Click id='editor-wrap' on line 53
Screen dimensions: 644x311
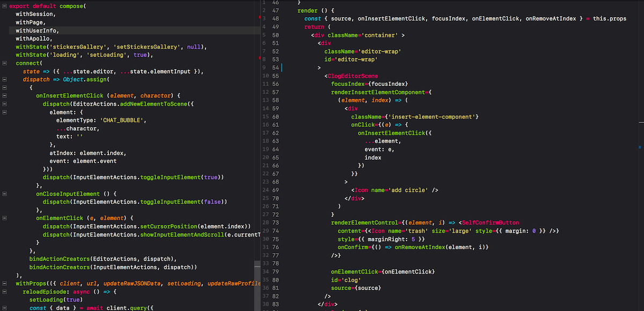click(x=351, y=60)
